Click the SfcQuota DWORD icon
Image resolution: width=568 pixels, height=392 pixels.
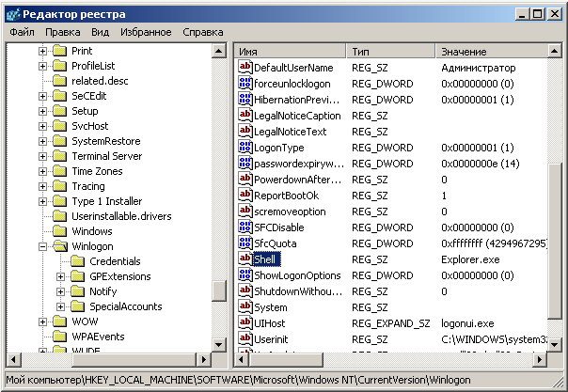coord(245,243)
